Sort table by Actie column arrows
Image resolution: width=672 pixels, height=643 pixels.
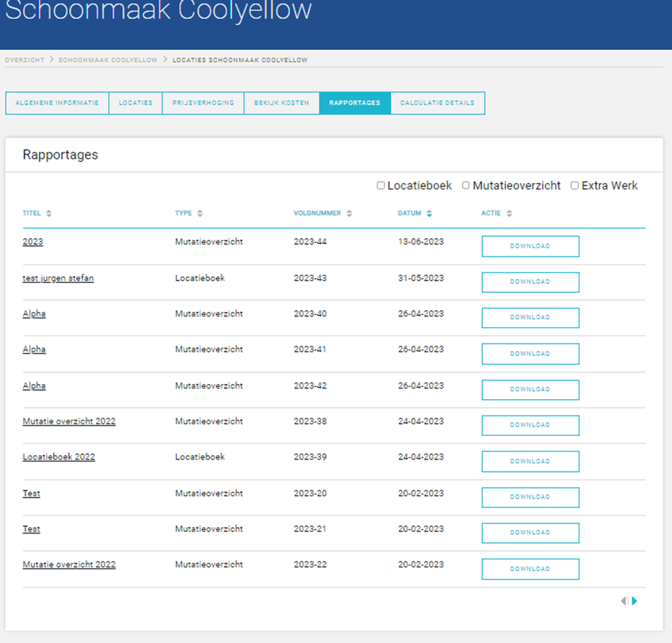pyautogui.click(x=509, y=213)
